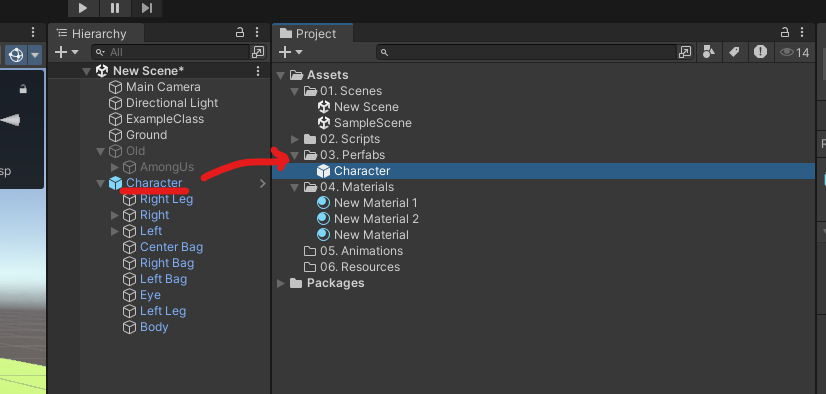Open the Hierarchy create dropdown
This screenshot has width=826, height=394.
(66, 52)
